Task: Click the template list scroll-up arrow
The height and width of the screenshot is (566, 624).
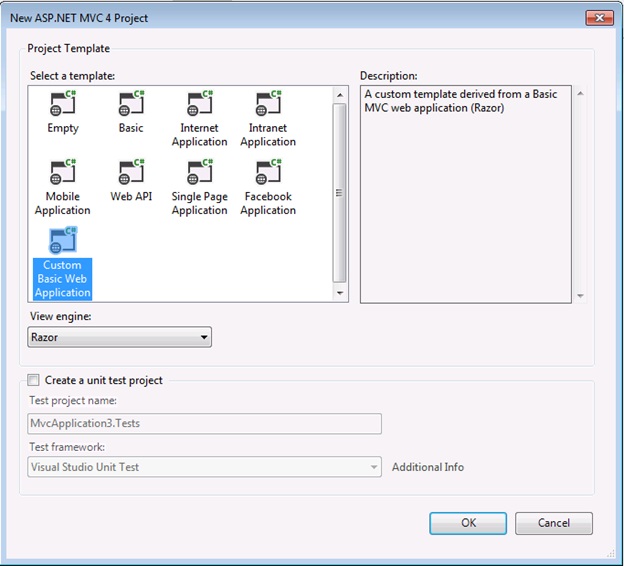Action: (339, 95)
